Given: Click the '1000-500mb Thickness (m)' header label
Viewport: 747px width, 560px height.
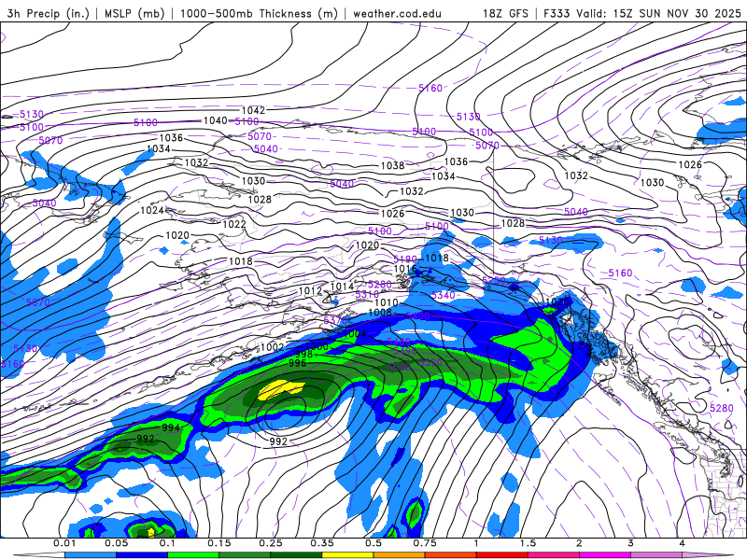Looking at the screenshot, I should (259, 13).
